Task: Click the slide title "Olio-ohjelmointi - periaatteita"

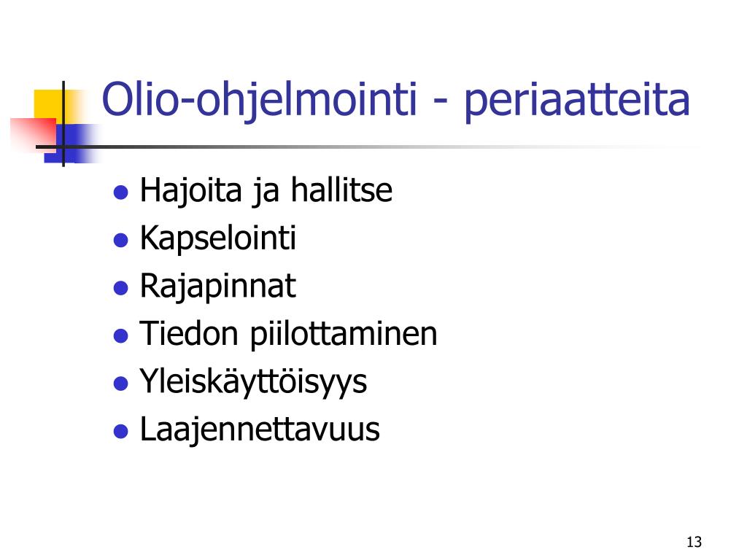Action: click(x=395, y=101)
